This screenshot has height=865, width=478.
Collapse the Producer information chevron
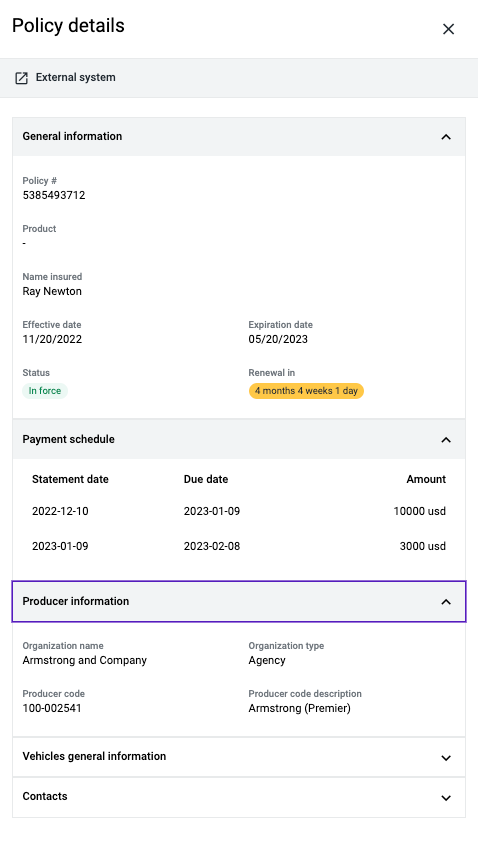[446, 602]
